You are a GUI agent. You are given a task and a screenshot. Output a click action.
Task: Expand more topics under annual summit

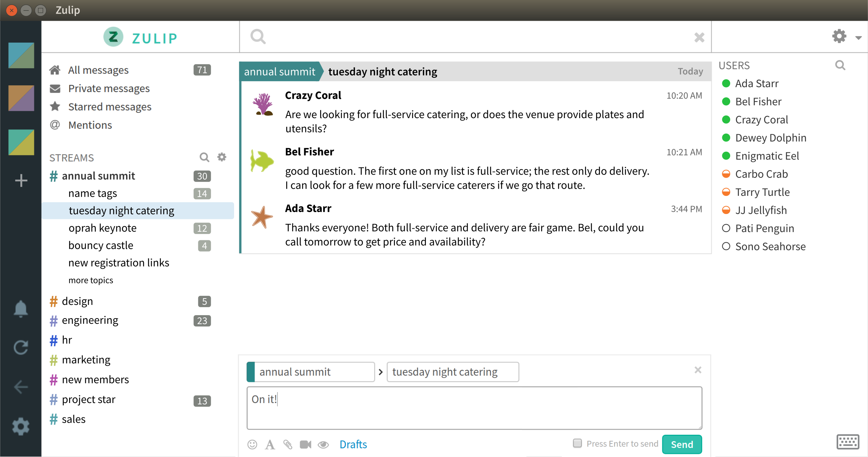pos(91,280)
